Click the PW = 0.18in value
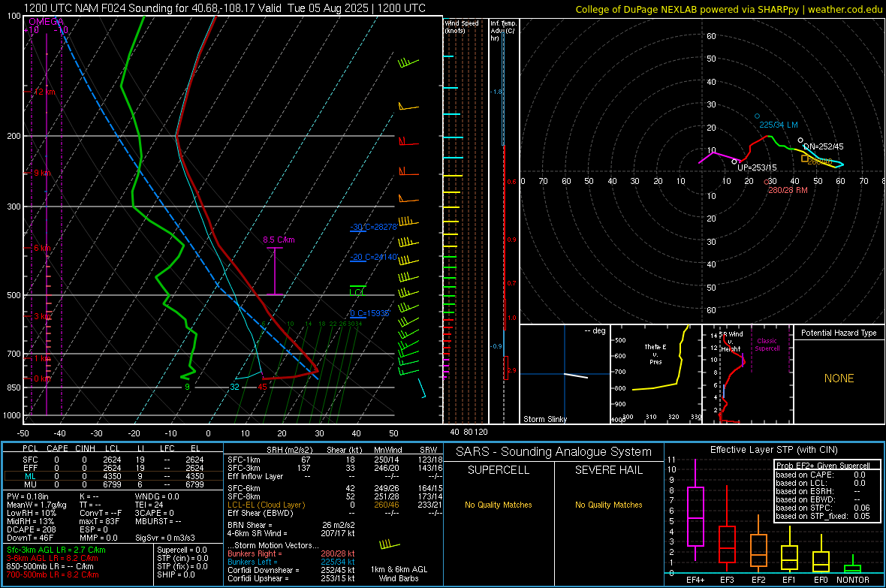Image resolution: width=886 pixels, height=588 pixels. pyautogui.click(x=28, y=496)
